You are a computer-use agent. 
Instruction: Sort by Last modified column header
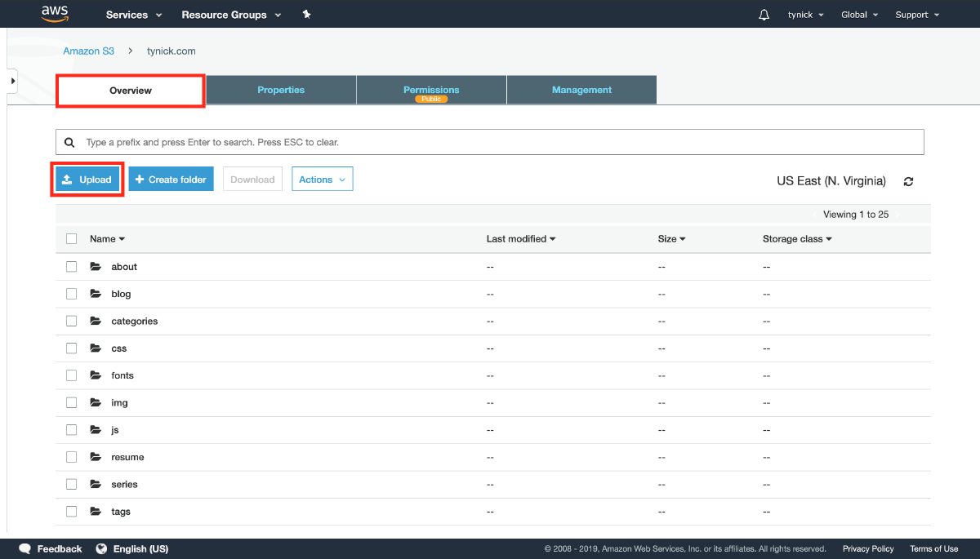(x=520, y=239)
